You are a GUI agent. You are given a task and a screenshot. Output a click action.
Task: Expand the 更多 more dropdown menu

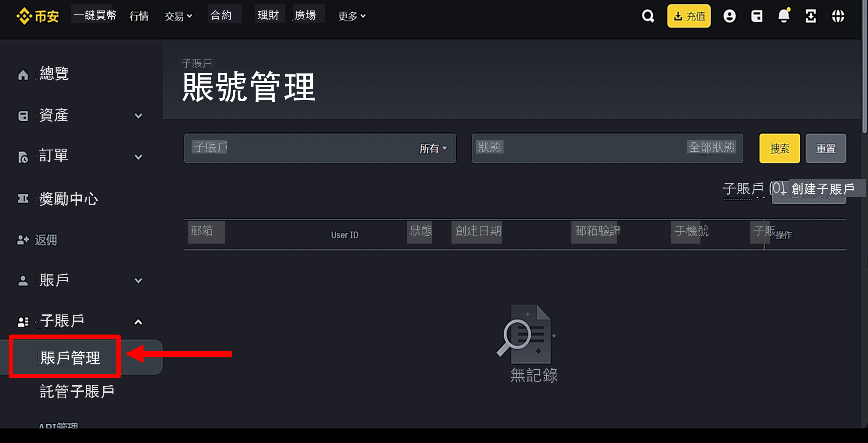pos(352,16)
